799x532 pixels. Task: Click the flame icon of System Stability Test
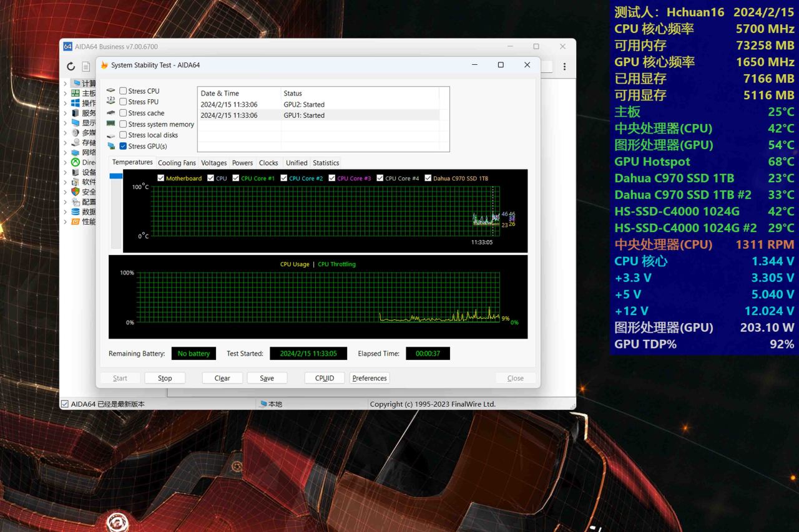pyautogui.click(x=104, y=65)
